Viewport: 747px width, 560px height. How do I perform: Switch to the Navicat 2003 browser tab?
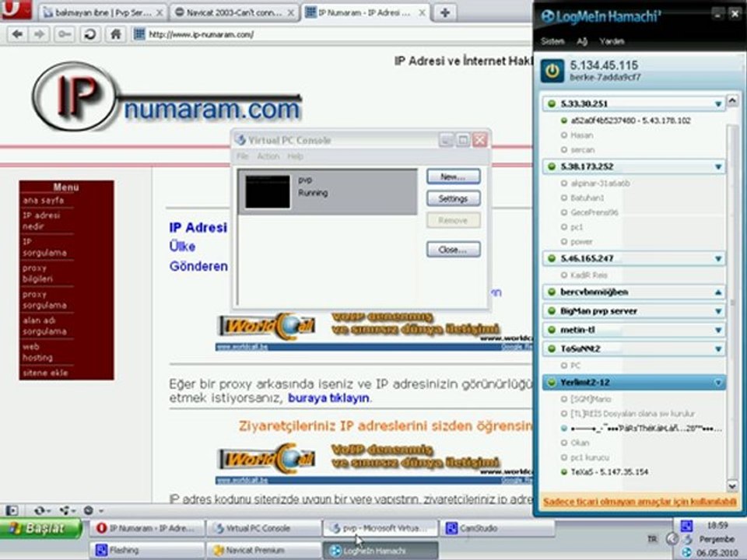coord(233,13)
